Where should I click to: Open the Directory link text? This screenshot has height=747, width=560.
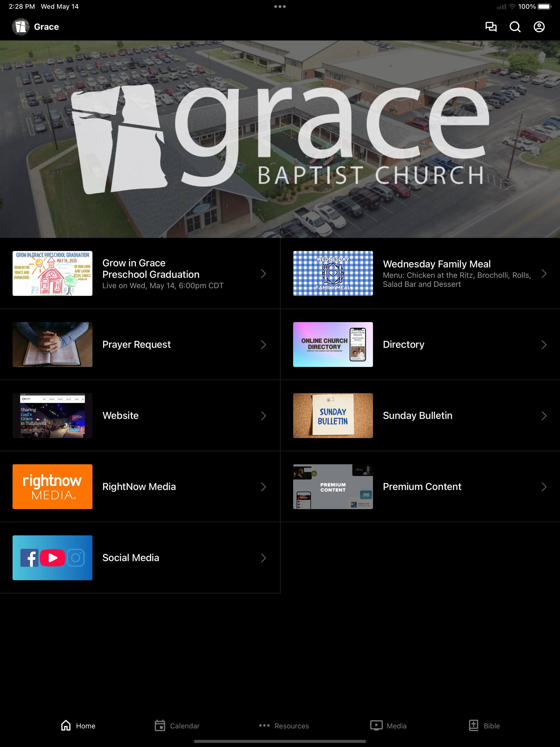pyautogui.click(x=404, y=345)
